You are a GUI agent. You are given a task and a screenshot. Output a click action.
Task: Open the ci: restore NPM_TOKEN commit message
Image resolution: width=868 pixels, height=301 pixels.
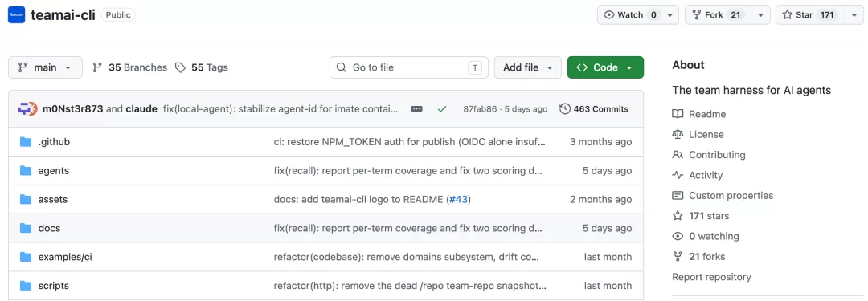tap(410, 142)
